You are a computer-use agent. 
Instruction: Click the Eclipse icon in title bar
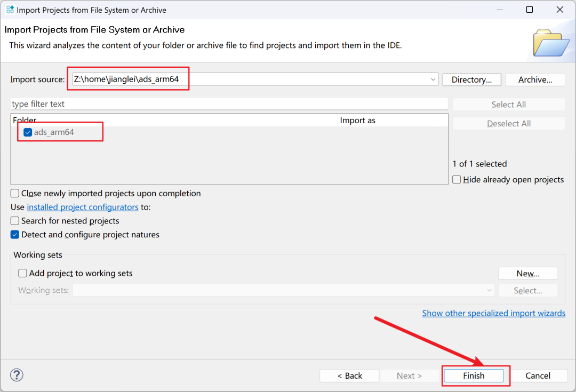pyautogui.click(x=10, y=10)
